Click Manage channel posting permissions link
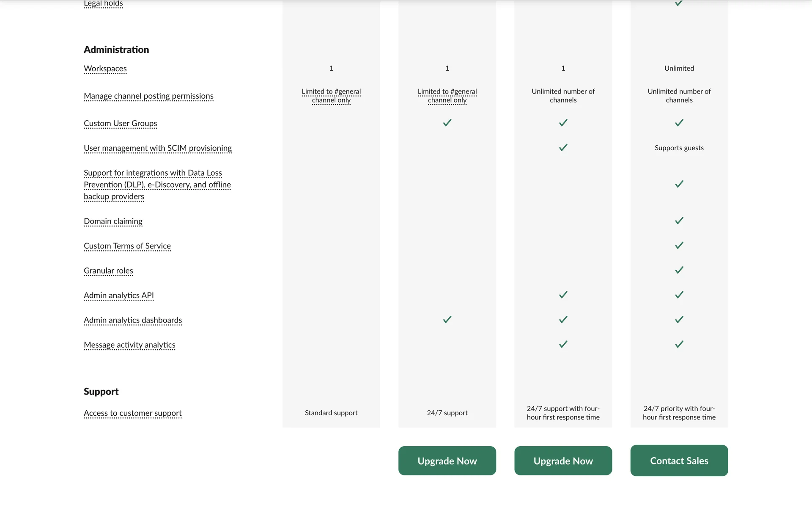Screen dimensions: 812x508 148,96
